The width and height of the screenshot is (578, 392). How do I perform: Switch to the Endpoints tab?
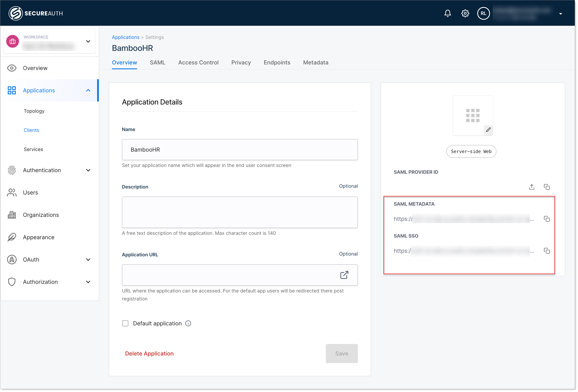point(277,62)
